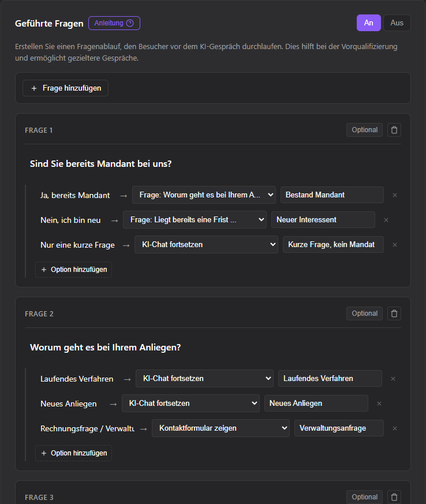This screenshot has width=426, height=504.
Task: Switch guided questions to 'An'
Action: point(368,23)
